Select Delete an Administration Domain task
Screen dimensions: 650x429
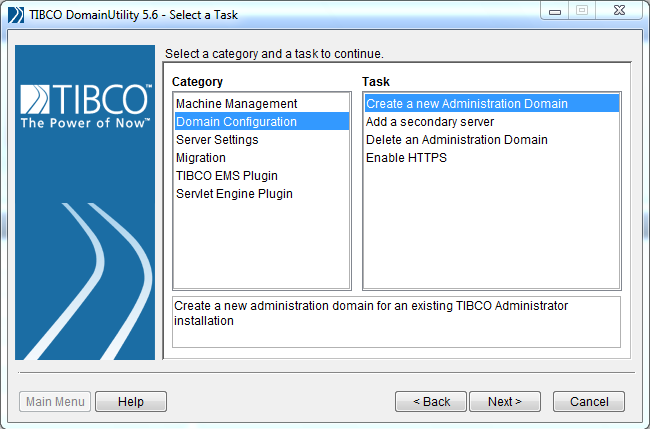pos(492,140)
